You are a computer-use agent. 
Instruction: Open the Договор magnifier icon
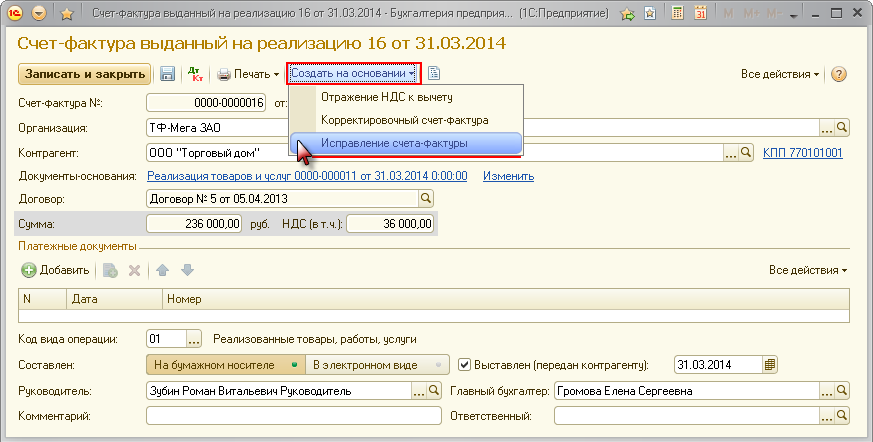(426, 199)
